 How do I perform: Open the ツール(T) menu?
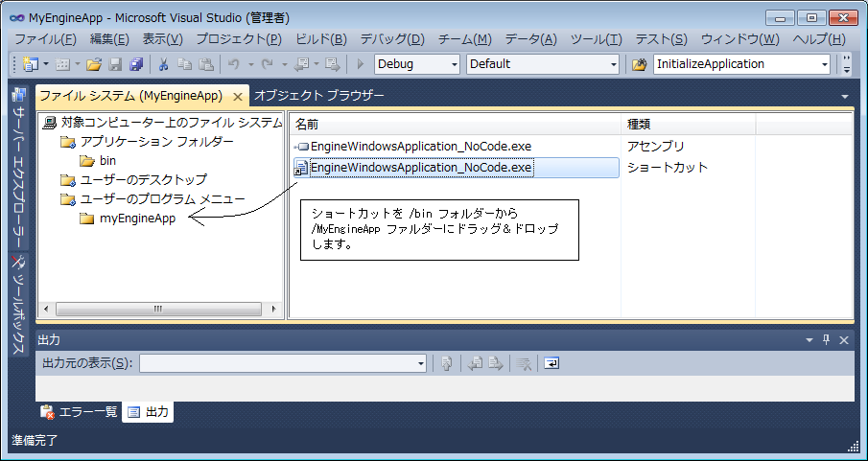pyautogui.click(x=597, y=39)
